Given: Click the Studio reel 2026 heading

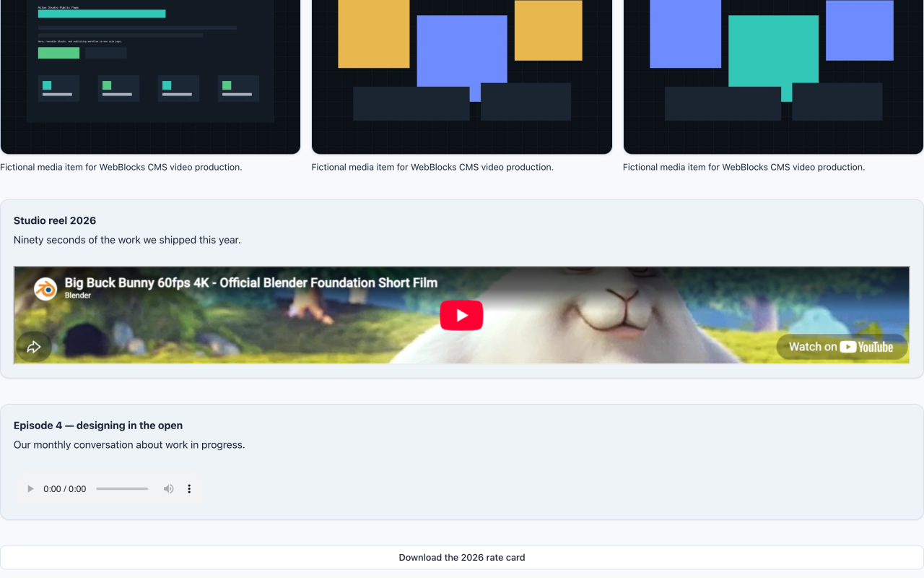Looking at the screenshot, I should coord(55,220).
